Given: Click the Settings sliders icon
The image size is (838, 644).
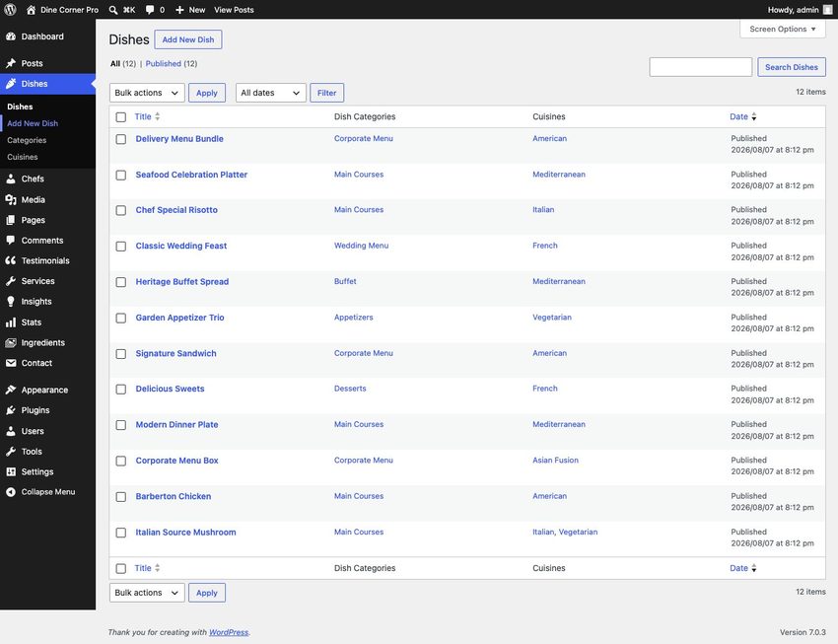Looking at the screenshot, I should coord(11,471).
